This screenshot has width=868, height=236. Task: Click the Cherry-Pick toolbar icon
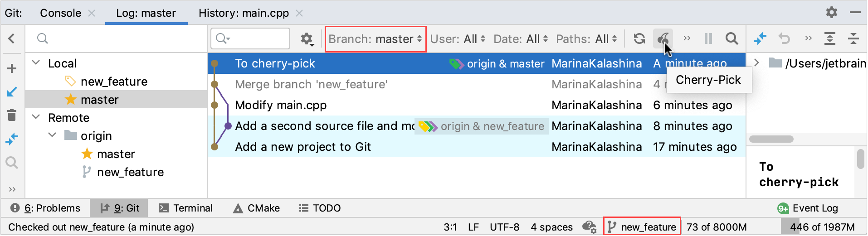coord(663,39)
